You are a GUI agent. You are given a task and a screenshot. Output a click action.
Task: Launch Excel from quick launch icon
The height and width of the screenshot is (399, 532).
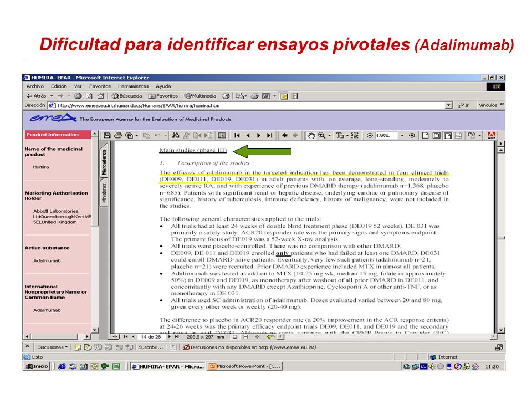116,366
